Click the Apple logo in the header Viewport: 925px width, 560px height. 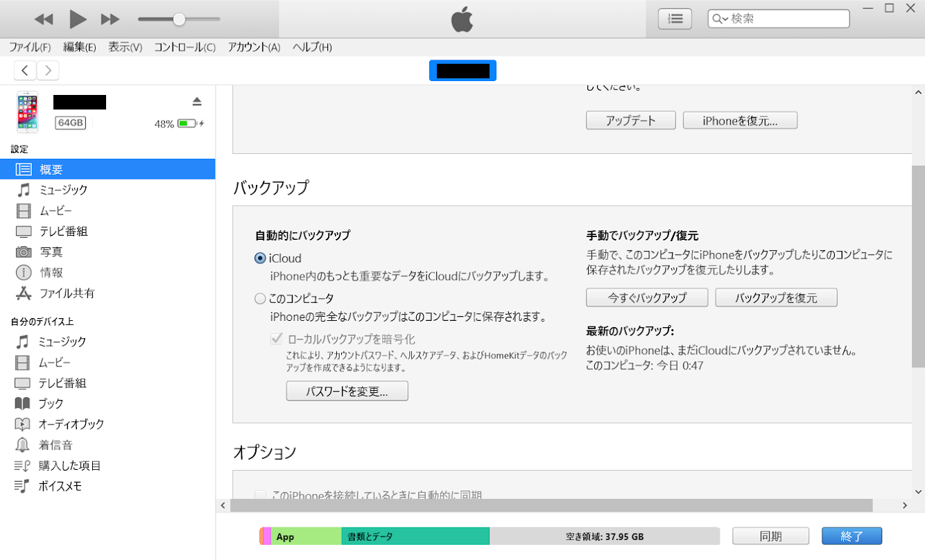point(462,19)
